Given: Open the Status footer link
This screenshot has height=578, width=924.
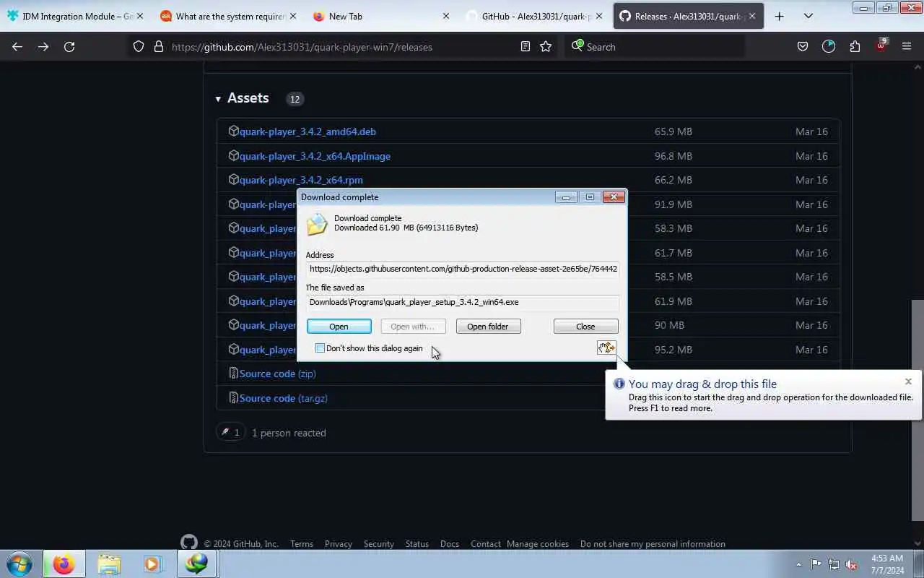Looking at the screenshot, I should [x=417, y=544].
